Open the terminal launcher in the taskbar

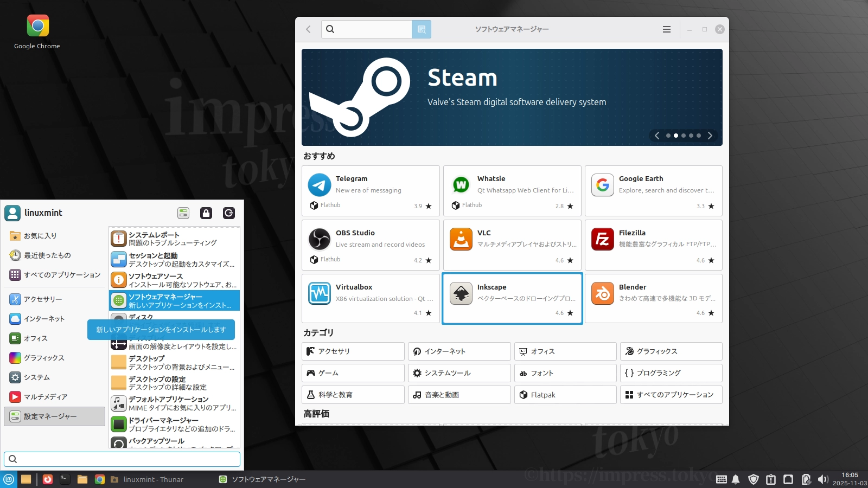click(65, 479)
